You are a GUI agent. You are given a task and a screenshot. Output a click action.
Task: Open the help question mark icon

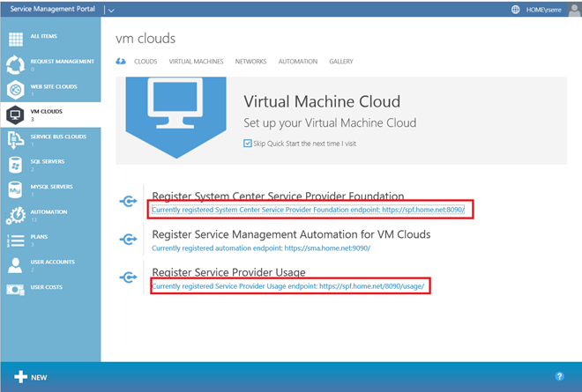click(x=559, y=376)
